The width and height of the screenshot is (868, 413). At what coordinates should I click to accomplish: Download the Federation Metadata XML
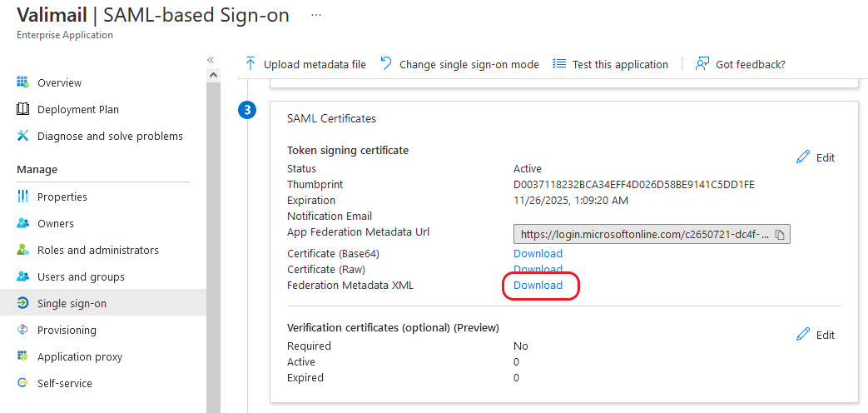(538, 285)
